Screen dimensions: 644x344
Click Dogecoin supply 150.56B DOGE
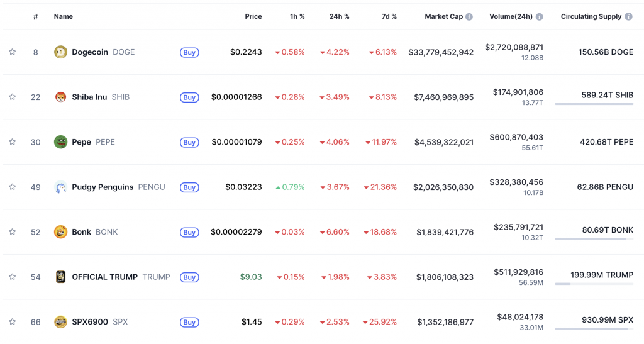click(606, 52)
